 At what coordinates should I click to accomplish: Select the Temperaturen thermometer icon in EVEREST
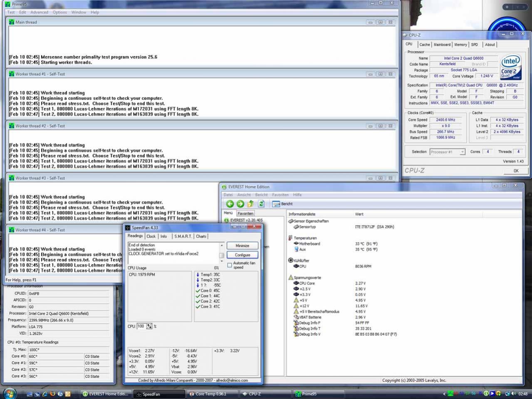click(x=290, y=238)
